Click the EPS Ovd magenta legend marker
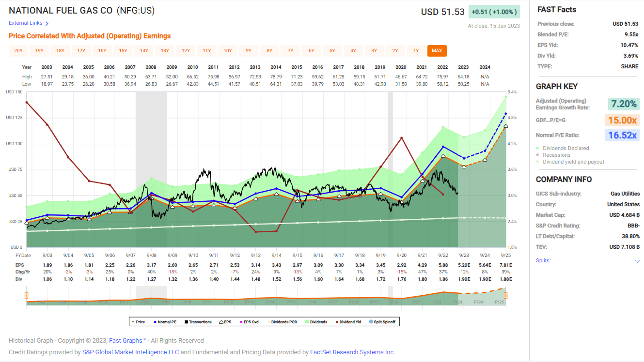Image resolution: width=644 pixels, height=362 pixels. (240, 322)
